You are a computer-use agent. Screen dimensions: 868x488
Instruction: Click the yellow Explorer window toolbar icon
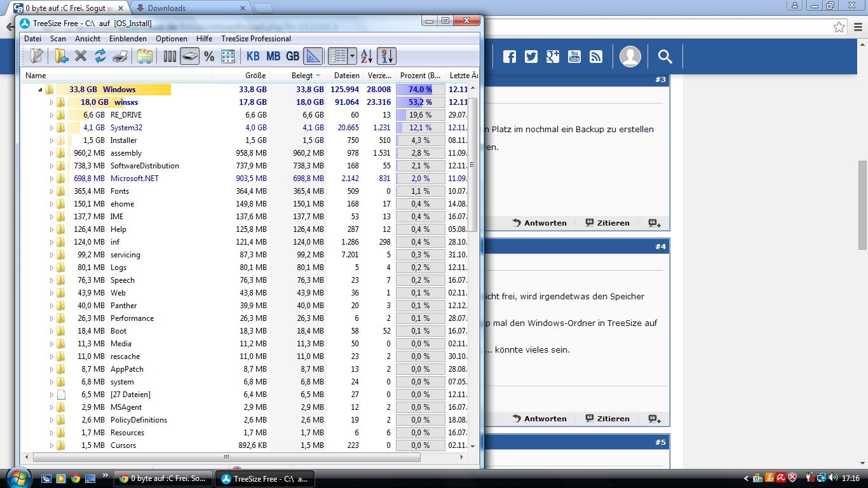click(145, 56)
